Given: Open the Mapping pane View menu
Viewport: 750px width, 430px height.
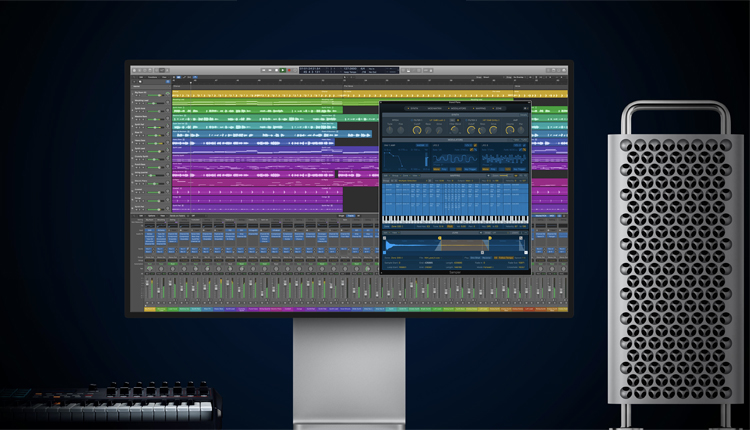Looking at the screenshot, I should (415, 176).
